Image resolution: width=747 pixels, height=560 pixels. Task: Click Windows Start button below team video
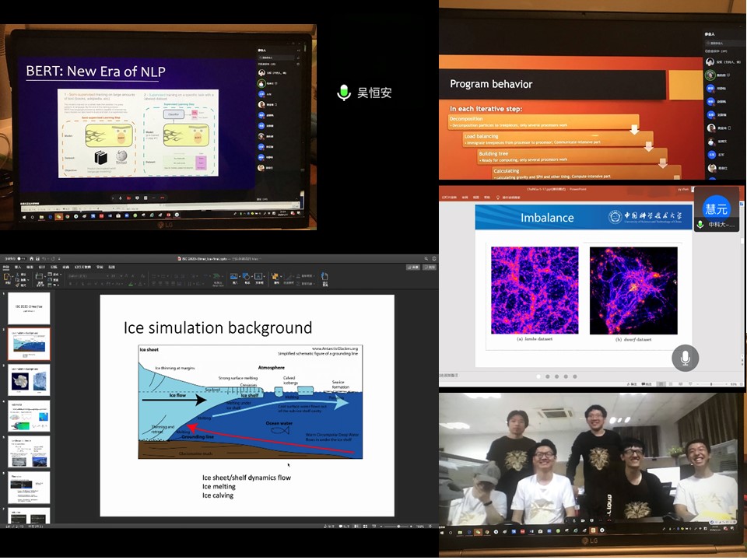pos(441,531)
